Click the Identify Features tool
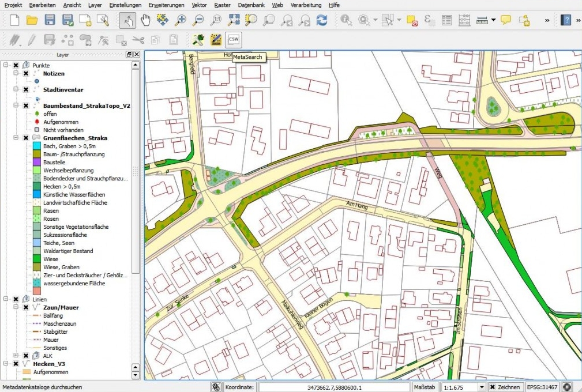 point(346,20)
